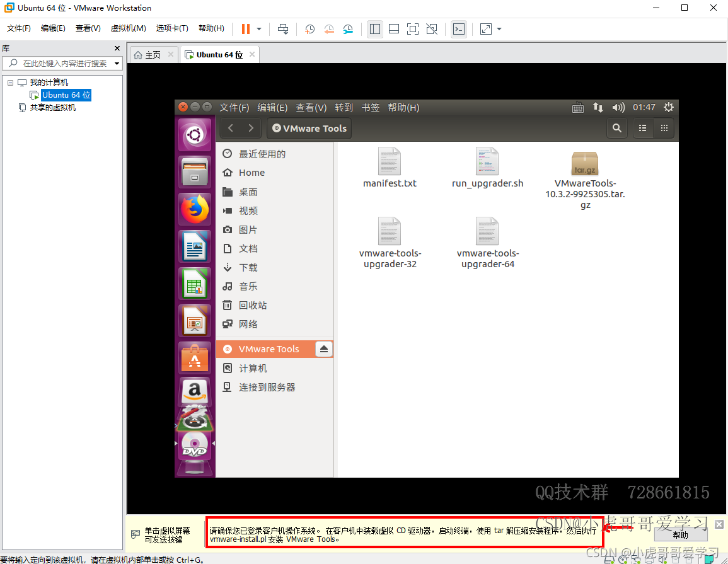Open Home in the Nautilus sidebar
The image size is (728, 564).
coord(274,173)
